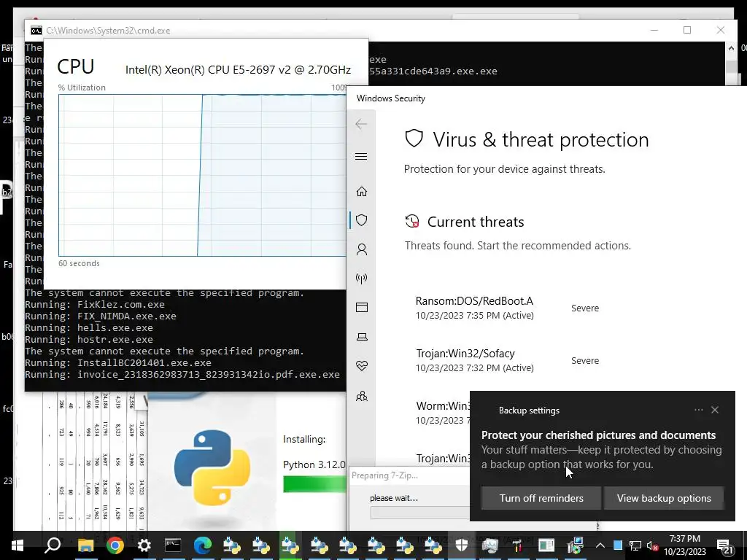Click the network icon in the system tray
Image resolution: width=747 pixels, height=560 pixels.
(x=635, y=545)
